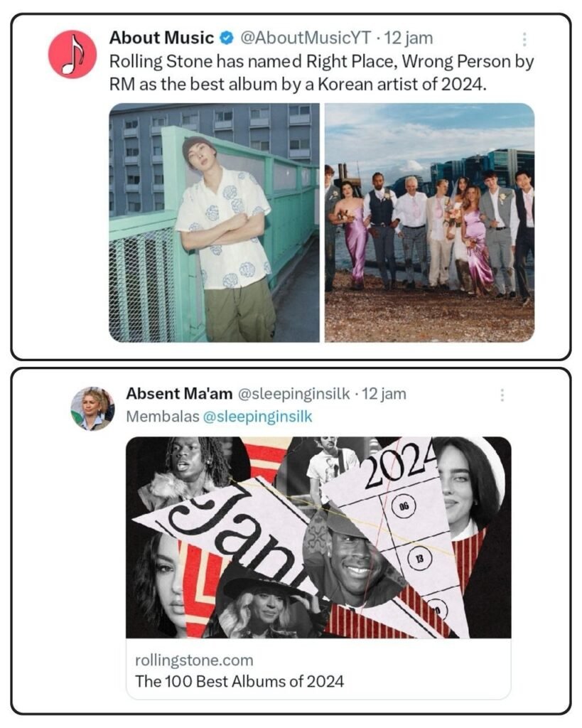Open the Absent Ma'am reply's three-dot menu
582x728 pixels.
tap(502, 395)
